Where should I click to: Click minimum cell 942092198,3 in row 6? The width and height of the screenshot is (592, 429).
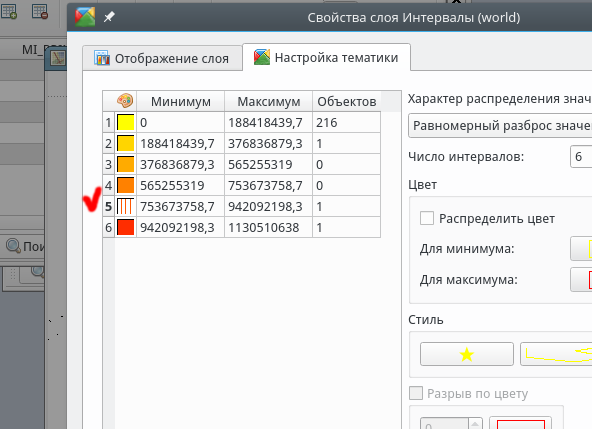tap(180, 227)
